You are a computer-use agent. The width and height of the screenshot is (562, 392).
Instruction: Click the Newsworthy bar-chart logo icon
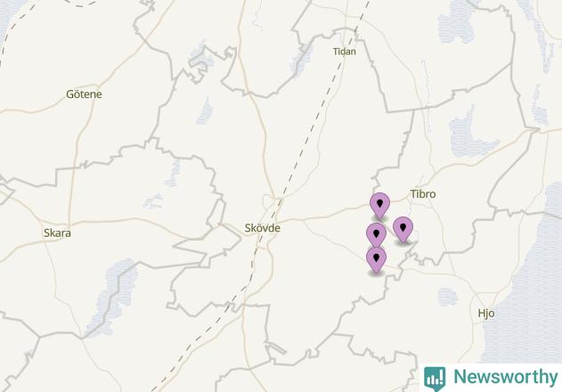(435, 378)
